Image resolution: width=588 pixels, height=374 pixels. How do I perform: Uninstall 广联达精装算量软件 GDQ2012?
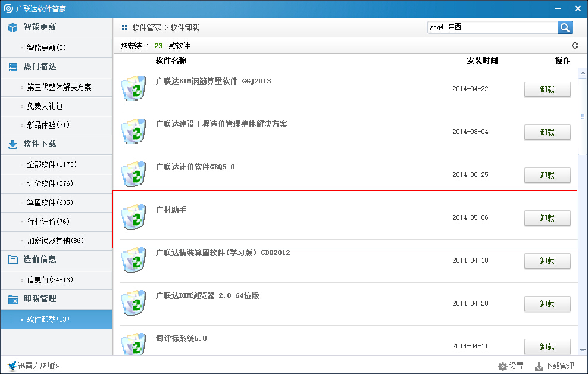(547, 261)
